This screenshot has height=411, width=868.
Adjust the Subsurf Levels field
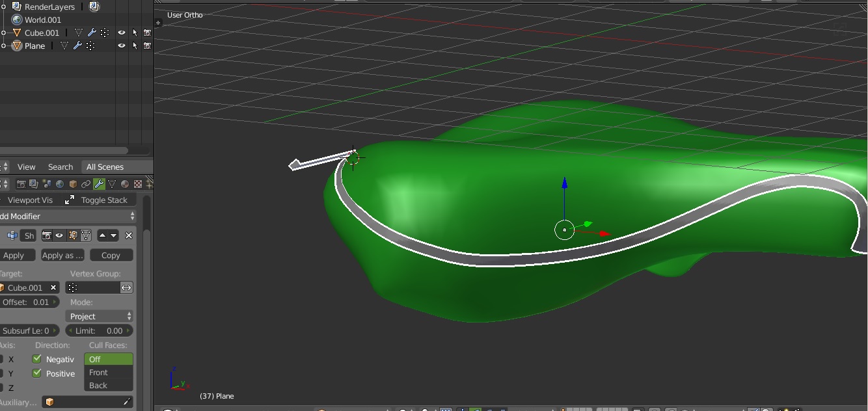pos(29,330)
